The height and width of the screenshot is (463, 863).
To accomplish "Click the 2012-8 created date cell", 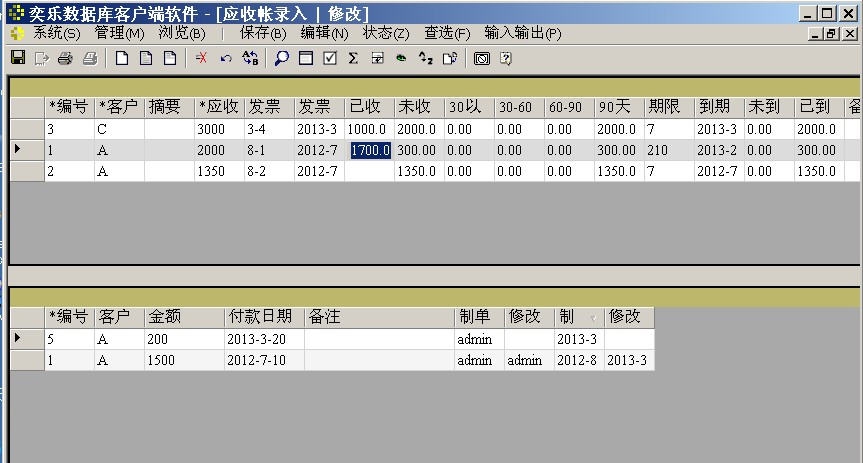I will coord(579,361).
